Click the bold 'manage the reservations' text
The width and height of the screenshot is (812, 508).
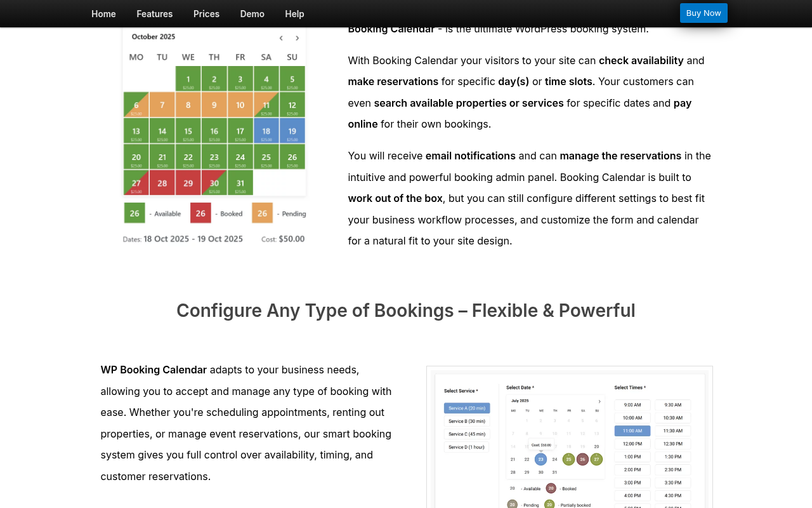coord(620,156)
